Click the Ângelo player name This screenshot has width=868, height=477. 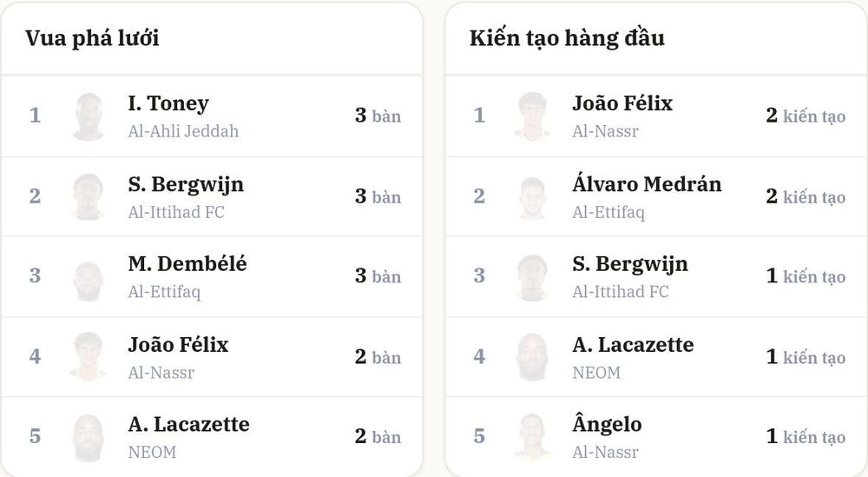click(608, 423)
